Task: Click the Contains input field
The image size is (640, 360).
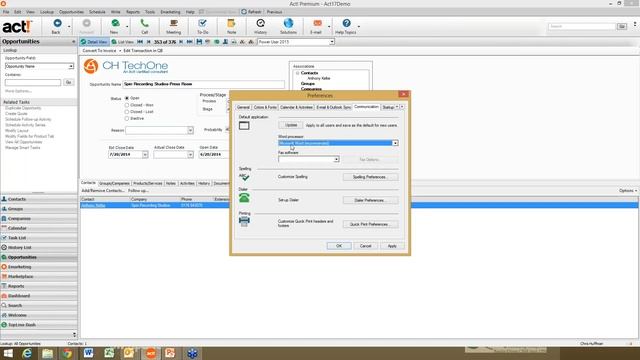Action: coord(33,82)
